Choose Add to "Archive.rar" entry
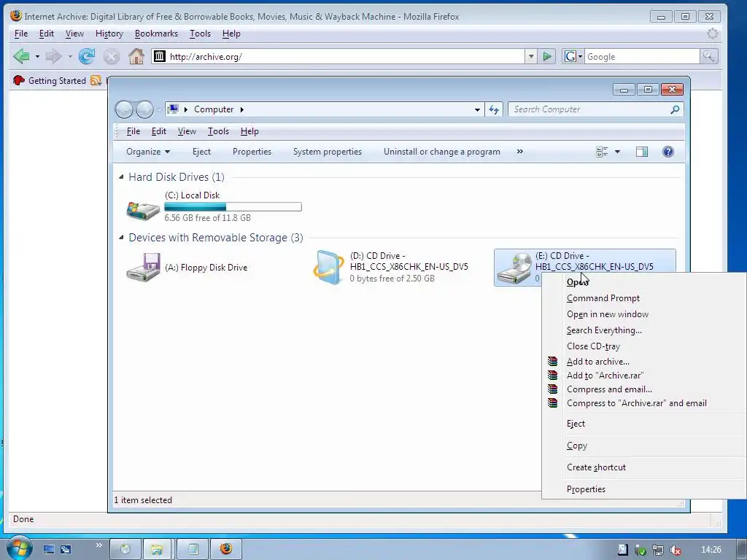This screenshot has height=560, width=747. [643, 376]
